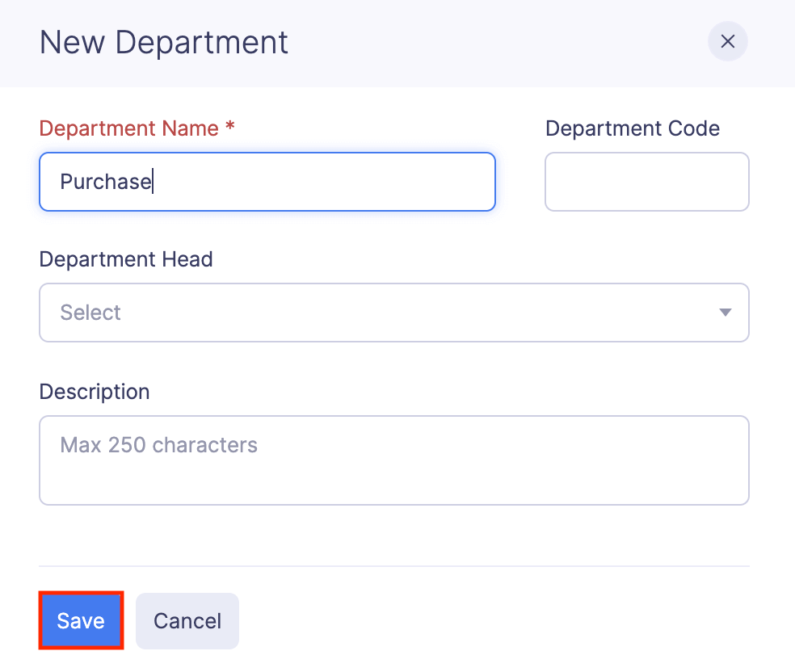Close the New Department dialog

coord(726,41)
